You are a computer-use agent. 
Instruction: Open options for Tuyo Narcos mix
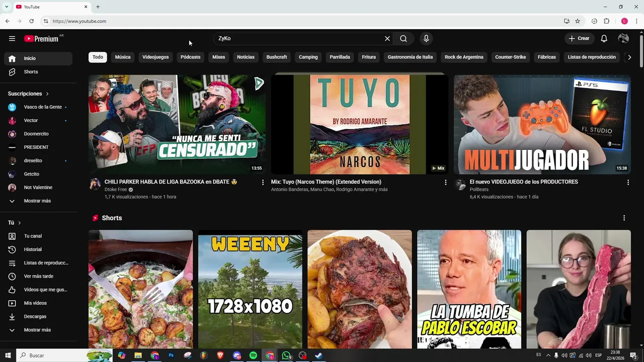coord(445,183)
